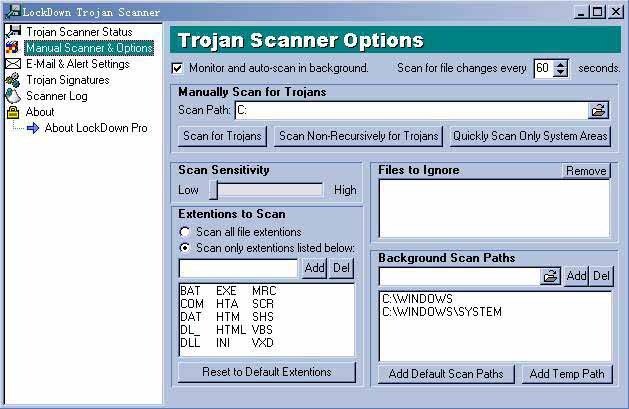Viewport: 629px width, 409px height.
Task: Click the extension entry text field
Action: click(x=237, y=268)
